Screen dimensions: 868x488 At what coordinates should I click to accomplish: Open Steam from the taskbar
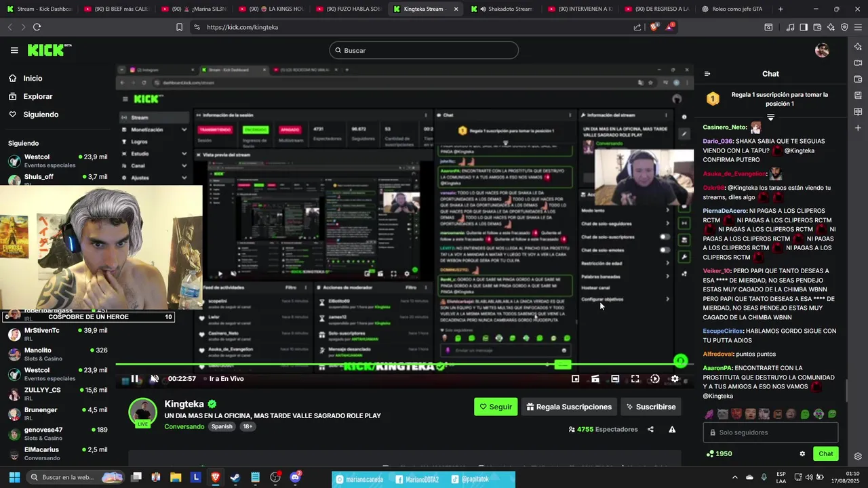(235, 477)
